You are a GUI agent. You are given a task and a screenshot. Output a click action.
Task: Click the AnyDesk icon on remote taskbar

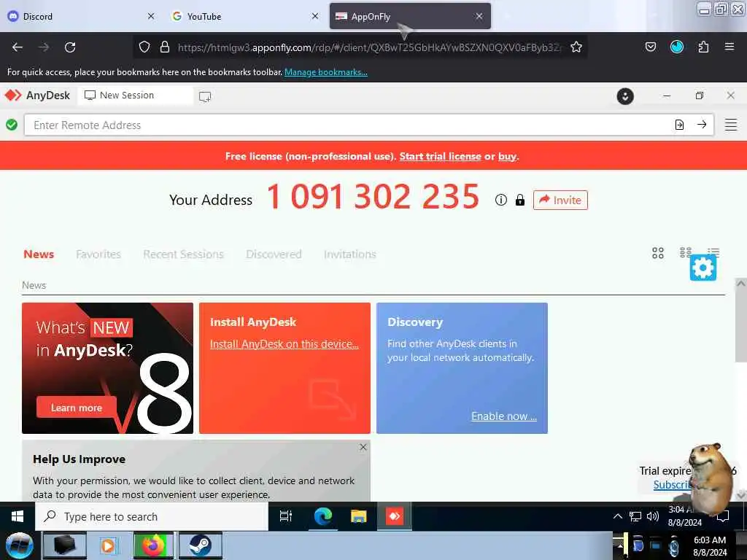tap(395, 516)
